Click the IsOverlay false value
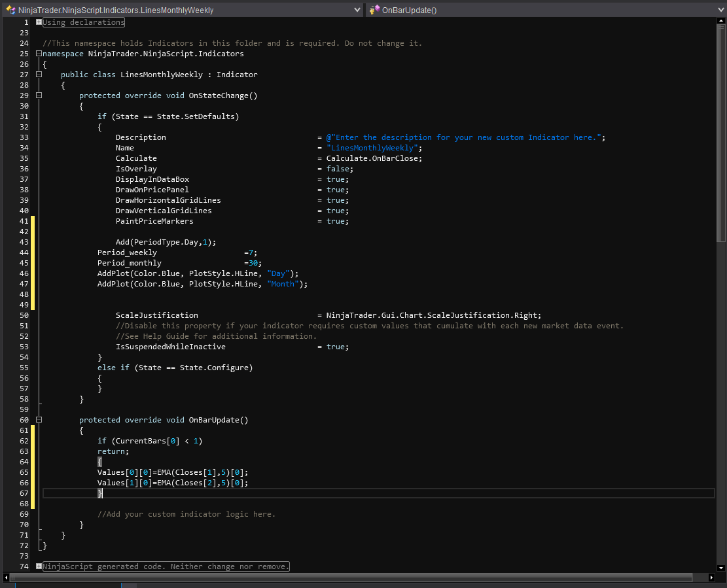 (x=337, y=169)
